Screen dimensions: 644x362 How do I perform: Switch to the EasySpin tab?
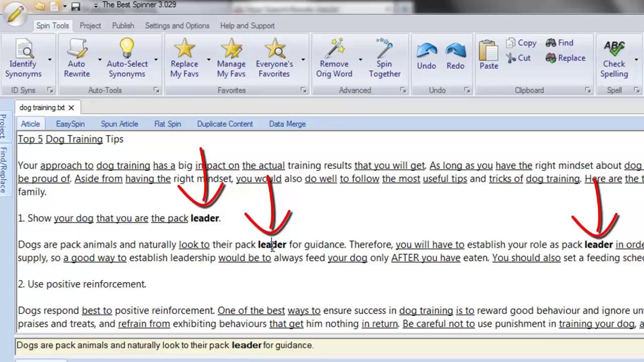coord(70,124)
